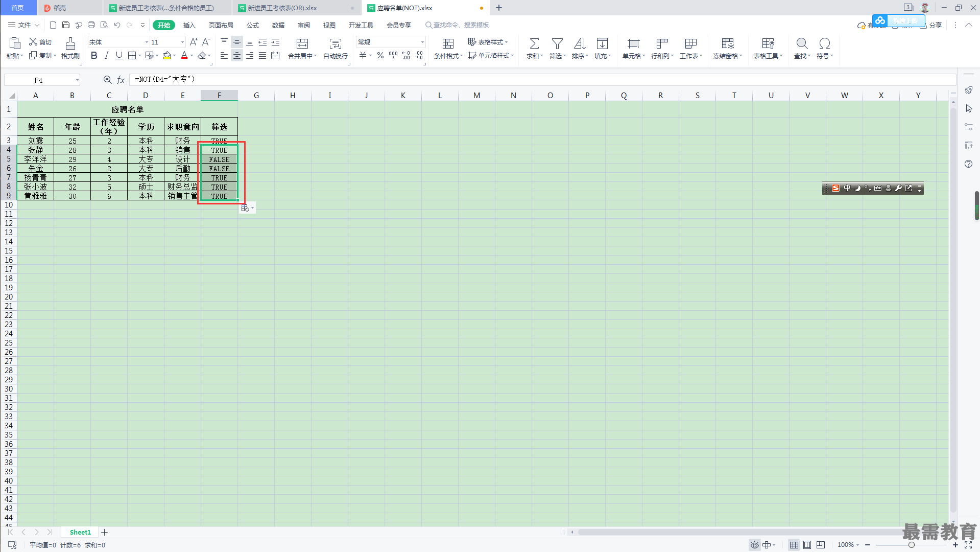Viewport: 980px width, 552px height.
Task: Click the fill color yellow bucket swatch
Action: click(167, 56)
